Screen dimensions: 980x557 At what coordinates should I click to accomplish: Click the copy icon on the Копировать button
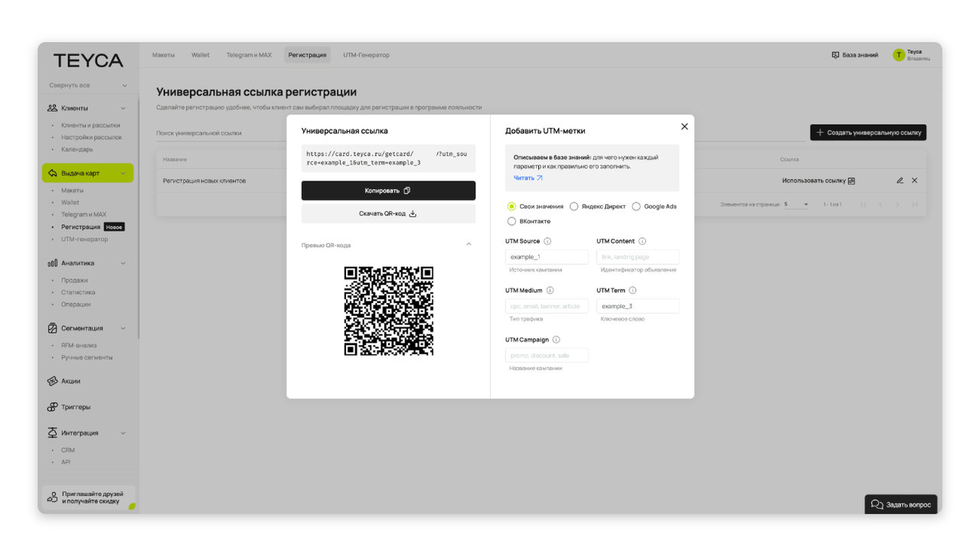[407, 191]
